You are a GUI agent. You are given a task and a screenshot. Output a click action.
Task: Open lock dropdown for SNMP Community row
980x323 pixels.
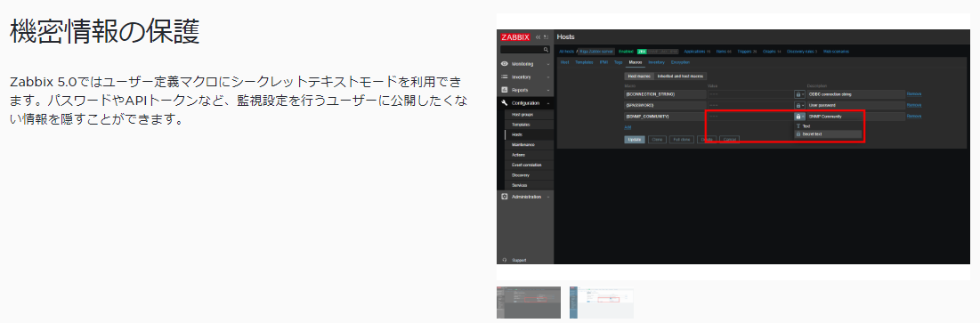(x=799, y=117)
